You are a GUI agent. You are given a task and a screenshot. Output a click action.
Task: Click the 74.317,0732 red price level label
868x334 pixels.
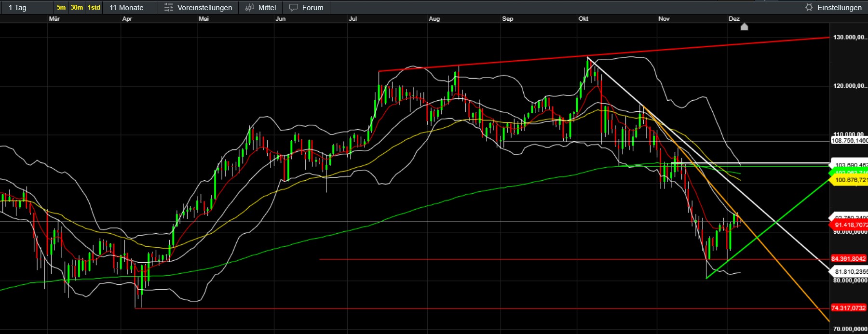pyautogui.click(x=848, y=308)
